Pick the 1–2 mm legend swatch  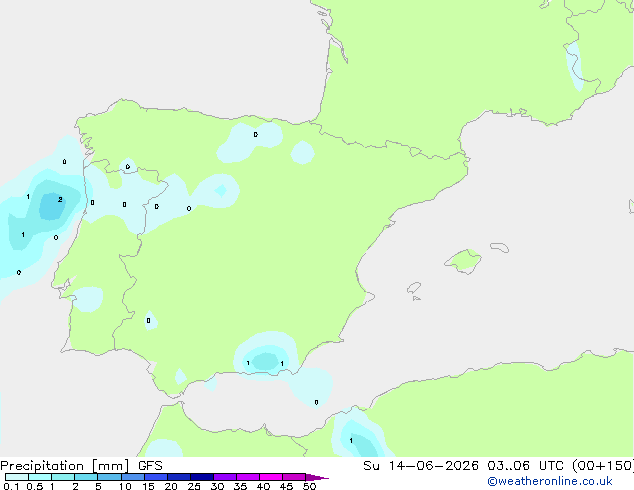click(x=63, y=477)
